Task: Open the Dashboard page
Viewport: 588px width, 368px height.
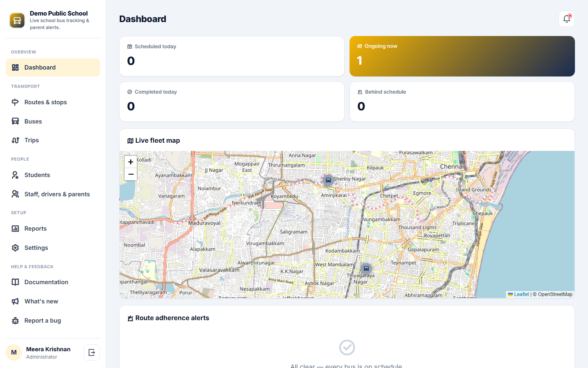Action: [x=53, y=67]
